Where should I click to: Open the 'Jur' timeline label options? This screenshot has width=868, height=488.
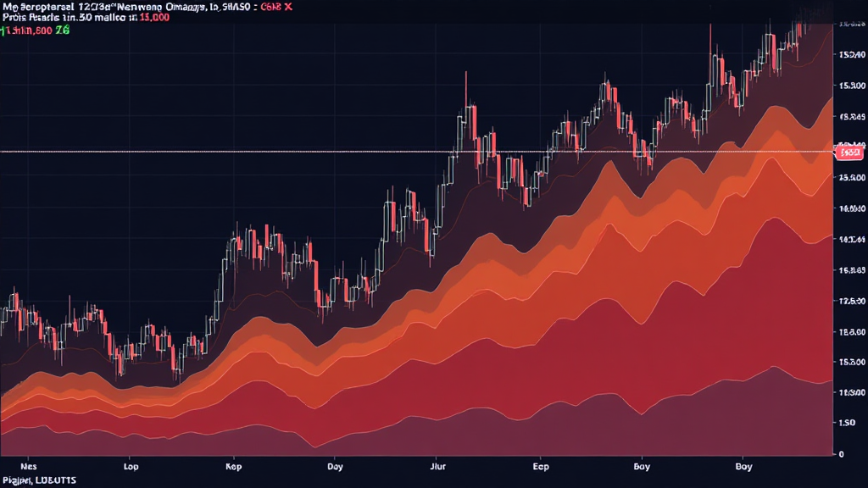438,466
